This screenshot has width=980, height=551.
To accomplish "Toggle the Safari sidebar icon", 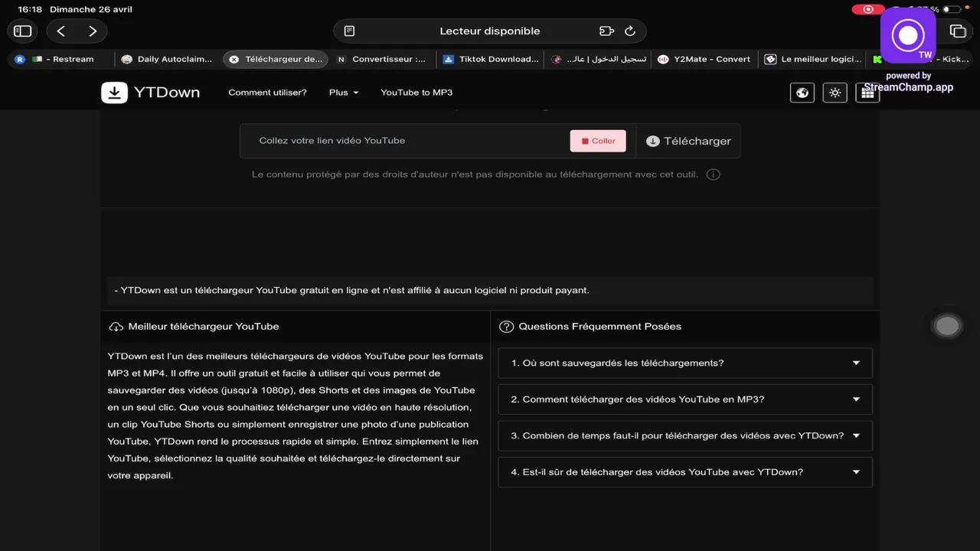I will 23,31.
